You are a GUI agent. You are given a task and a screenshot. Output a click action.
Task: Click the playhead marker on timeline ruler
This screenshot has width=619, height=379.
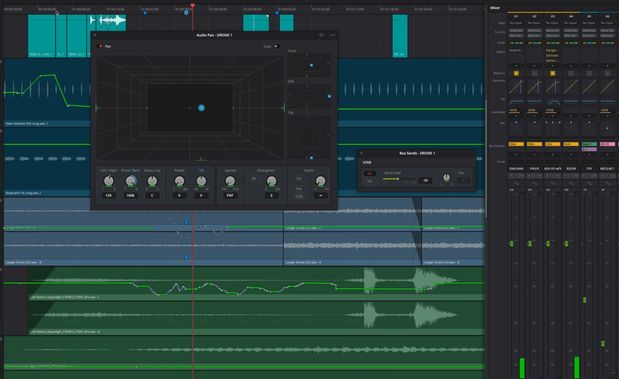pyautogui.click(x=193, y=6)
